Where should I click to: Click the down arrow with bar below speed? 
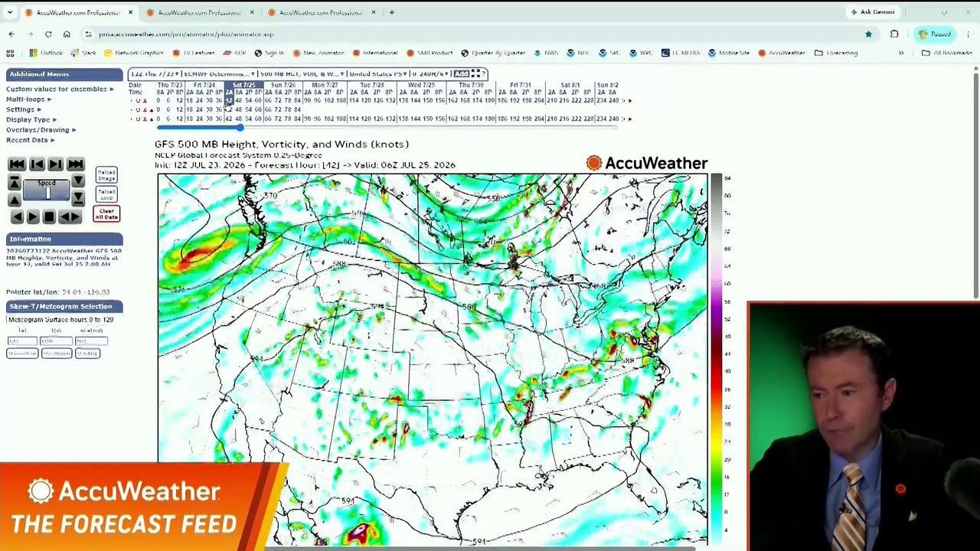coord(78,199)
